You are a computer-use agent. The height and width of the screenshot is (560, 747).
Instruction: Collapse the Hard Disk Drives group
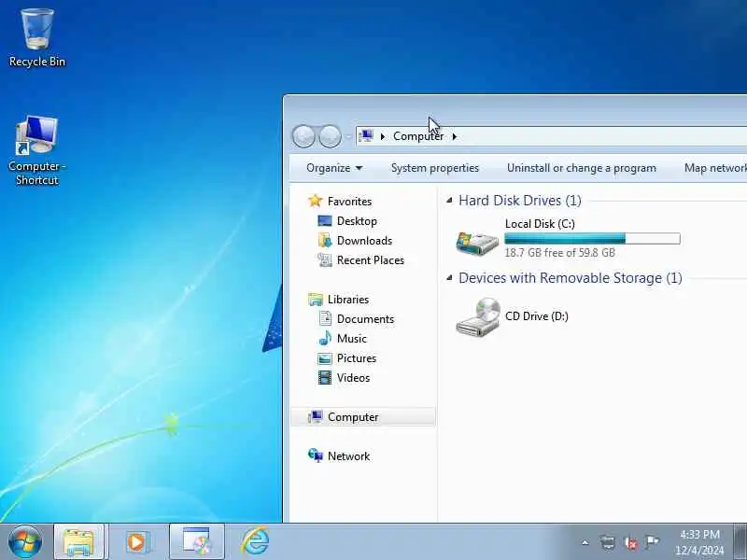pos(449,201)
